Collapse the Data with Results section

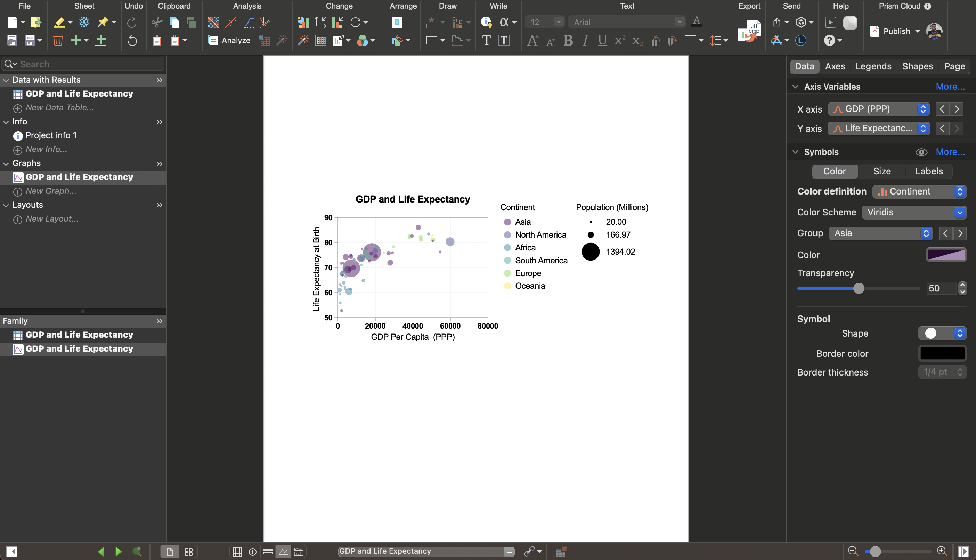[6, 80]
